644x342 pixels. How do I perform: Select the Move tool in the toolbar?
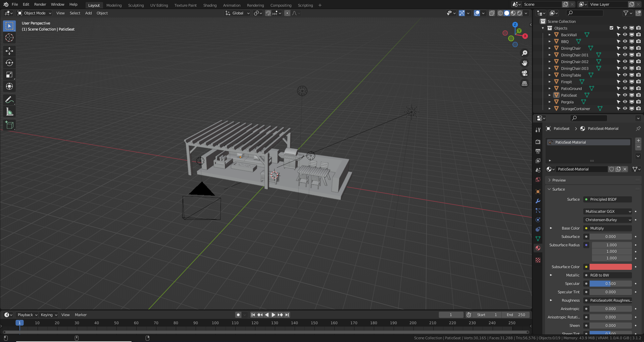[9, 51]
